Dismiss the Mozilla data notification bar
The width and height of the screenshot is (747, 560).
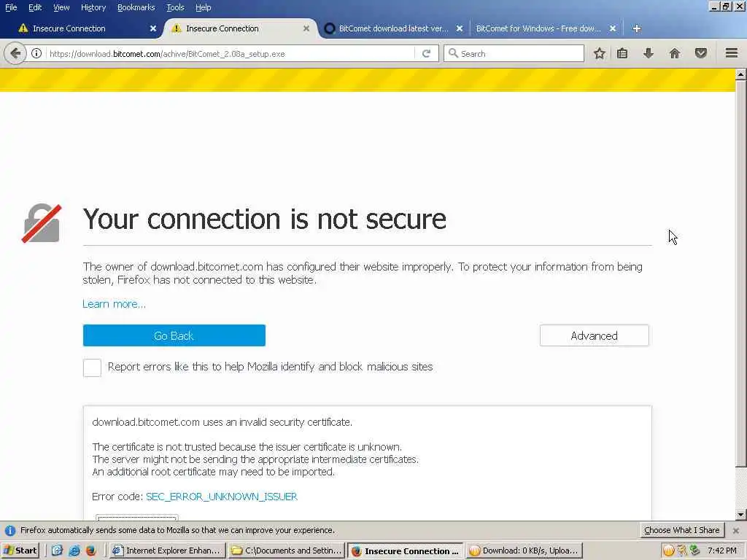pyautogui.click(x=736, y=531)
